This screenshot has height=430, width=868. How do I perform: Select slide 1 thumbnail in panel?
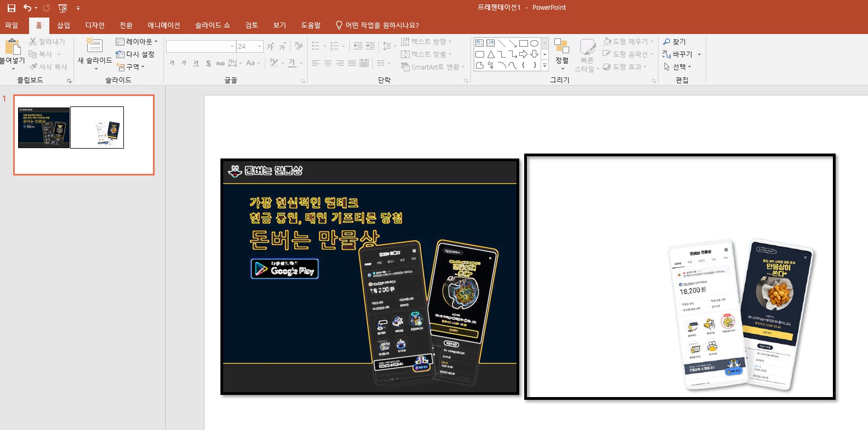click(84, 135)
